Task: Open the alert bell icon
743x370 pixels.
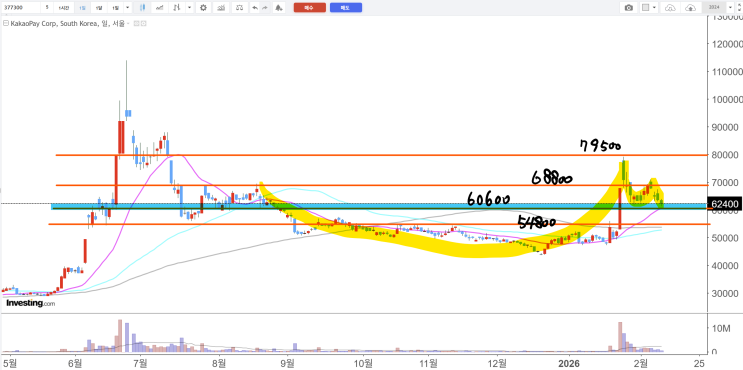Action: [x=279, y=8]
